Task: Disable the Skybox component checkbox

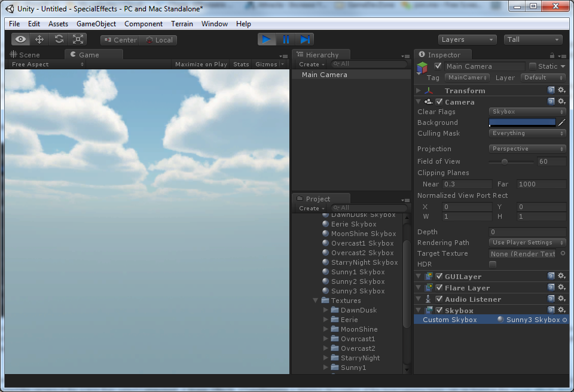Action: [x=439, y=310]
